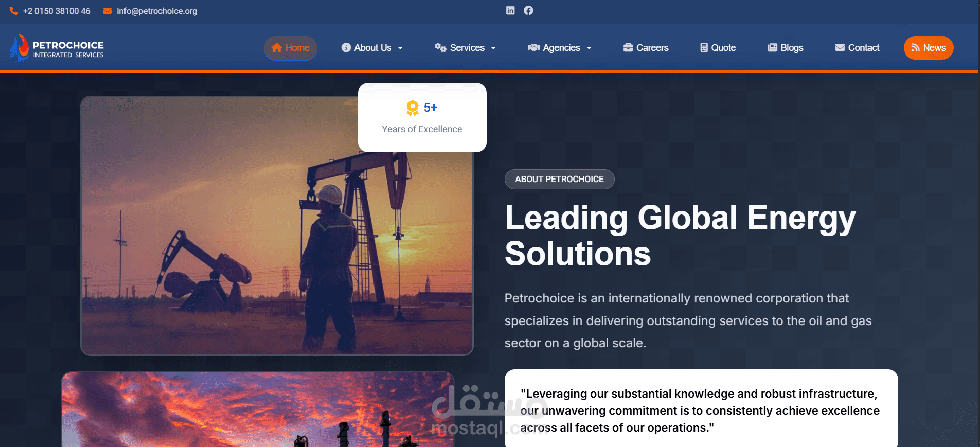Image resolution: width=980 pixels, height=447 pixels.
Task: Expand the About Us dropdown arrow
Action: pos(400,48)
